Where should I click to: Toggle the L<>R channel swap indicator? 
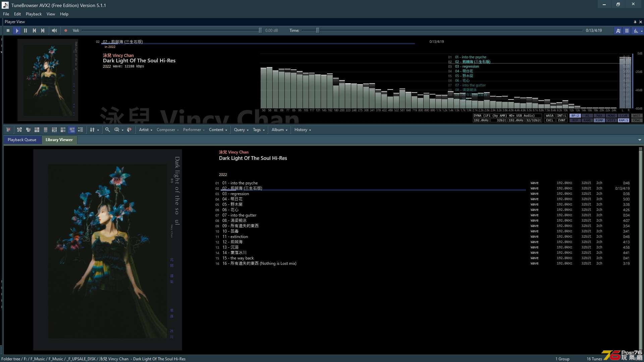(x=624, y=116)
